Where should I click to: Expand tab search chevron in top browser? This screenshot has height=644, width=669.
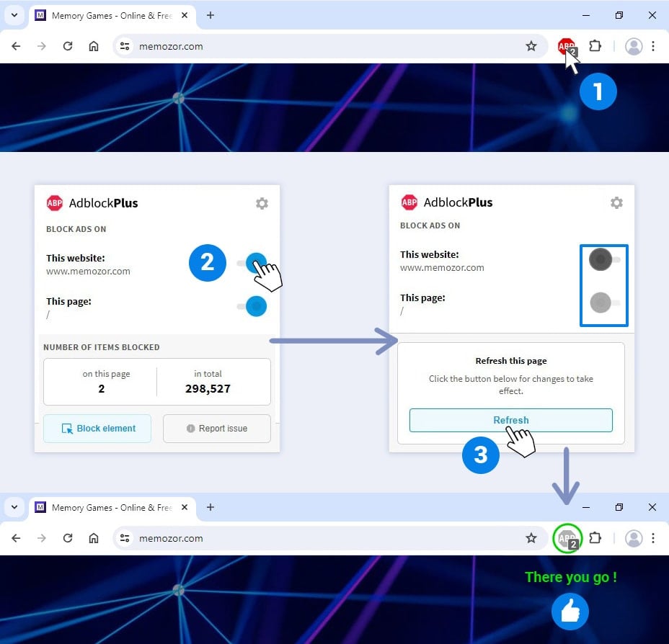click(14, 15)
